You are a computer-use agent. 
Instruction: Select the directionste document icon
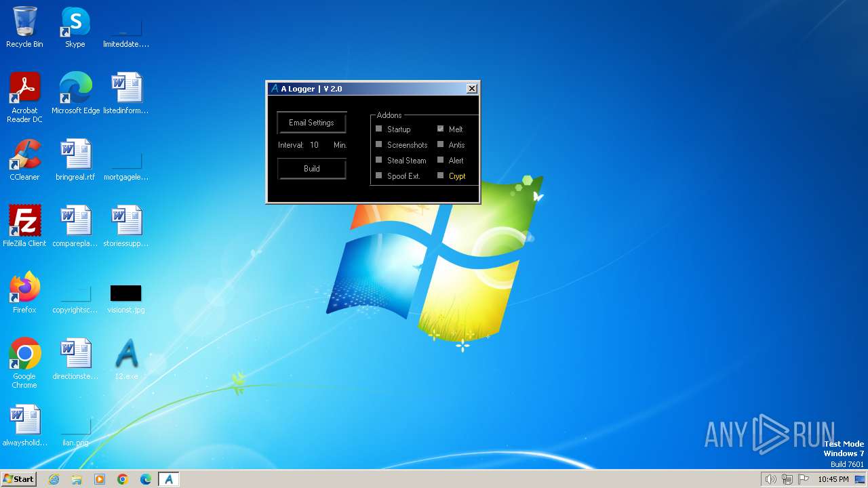(75, 359)
